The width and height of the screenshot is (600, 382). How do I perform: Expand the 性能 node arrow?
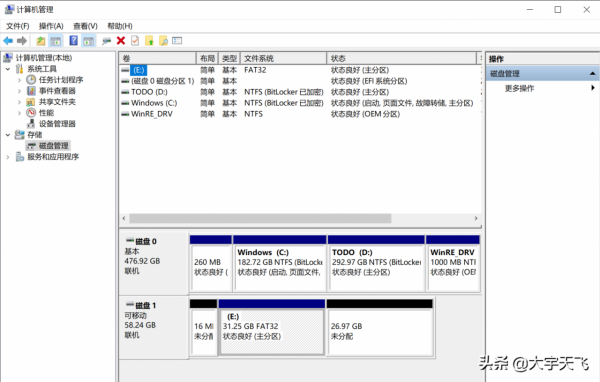19,113
